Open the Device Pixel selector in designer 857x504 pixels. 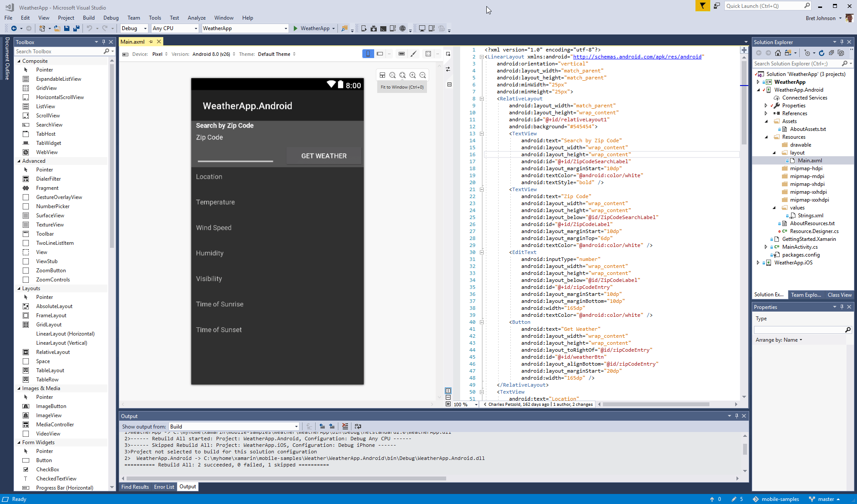pyautogui.click(x=160, y=54)
